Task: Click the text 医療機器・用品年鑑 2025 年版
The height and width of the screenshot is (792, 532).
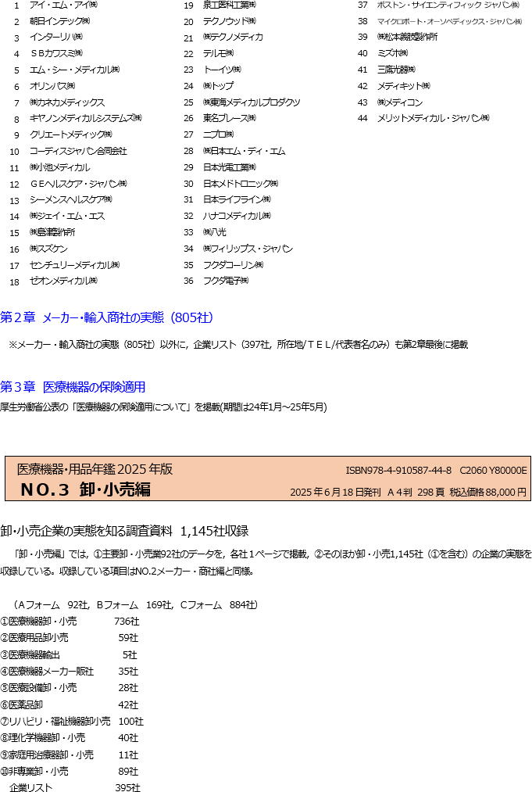Action: click(95, 469)
